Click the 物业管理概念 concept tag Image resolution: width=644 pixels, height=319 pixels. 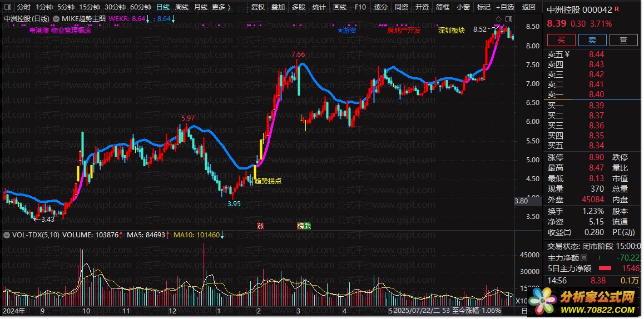pos(71,30)
